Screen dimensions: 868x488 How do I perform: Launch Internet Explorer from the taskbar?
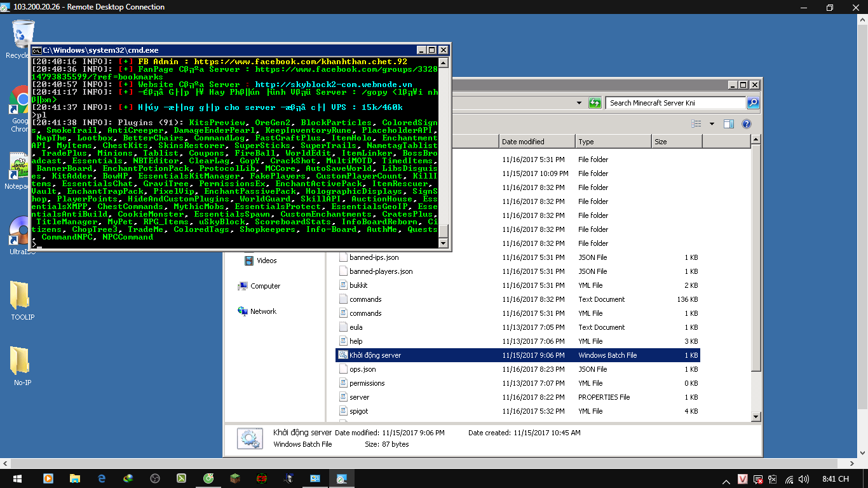(102, 478)
